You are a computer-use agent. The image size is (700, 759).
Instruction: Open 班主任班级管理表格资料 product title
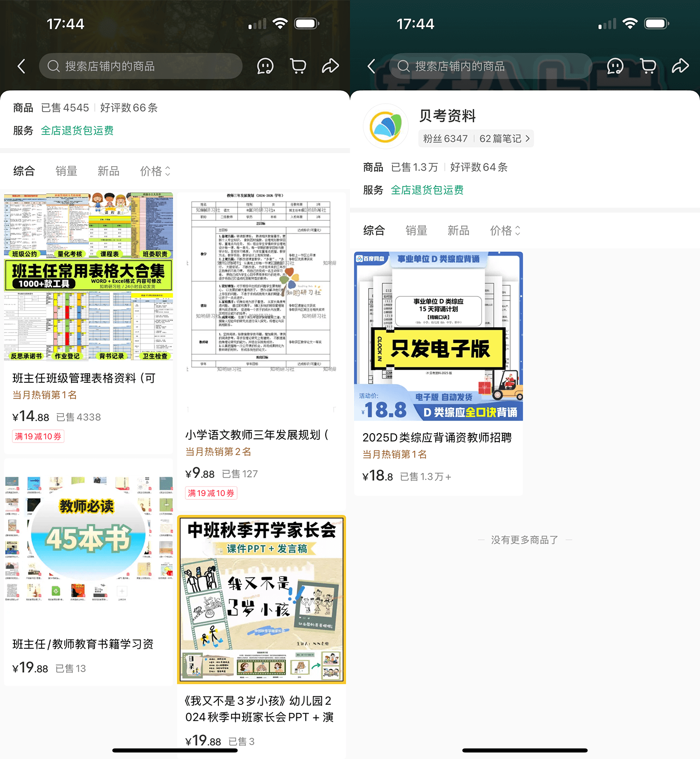(84, 378)
